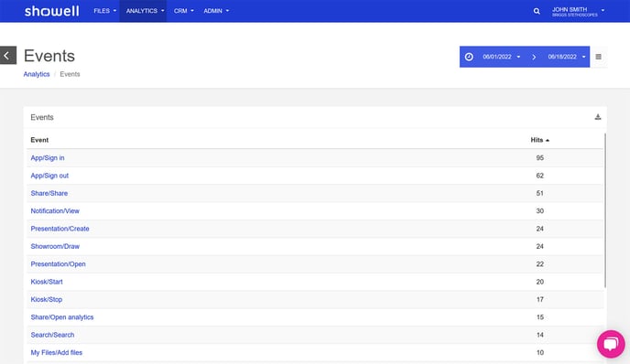Open the Presentation/Open event
630x364 pixels.
(59, 263)
